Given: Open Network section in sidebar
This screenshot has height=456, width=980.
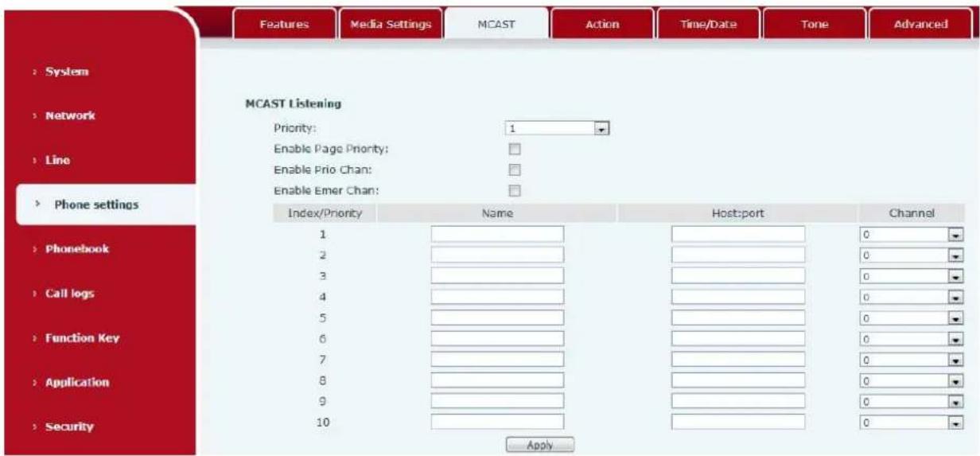Looking at the screenshot, I should coord(70,115).
